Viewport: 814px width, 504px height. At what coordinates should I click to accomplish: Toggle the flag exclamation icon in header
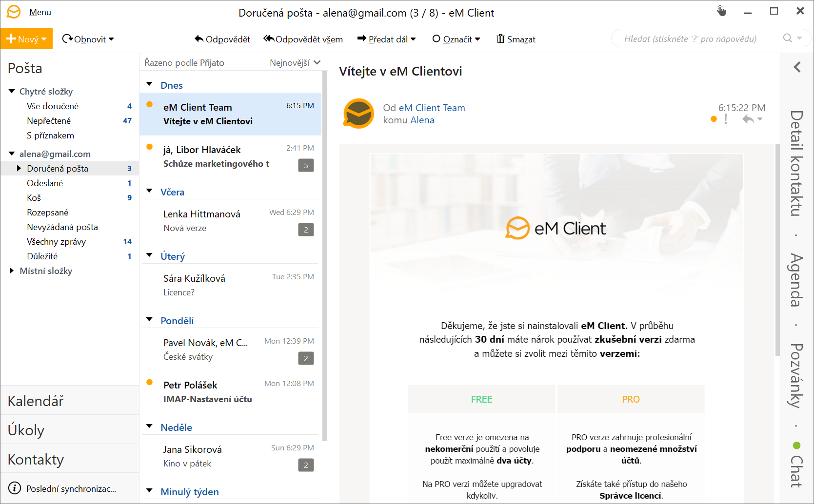tap(726, 119)
